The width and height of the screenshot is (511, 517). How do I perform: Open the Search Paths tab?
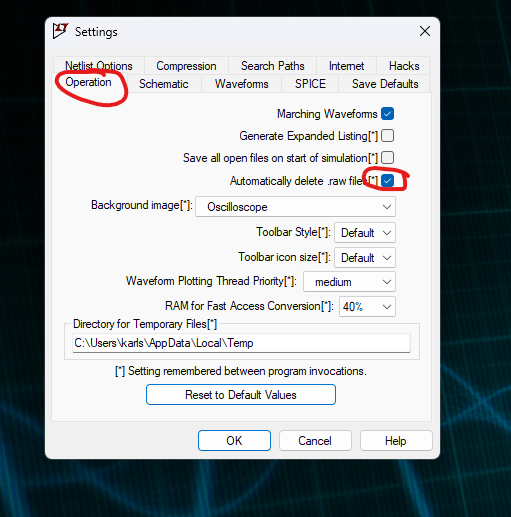tap(273, 66)
